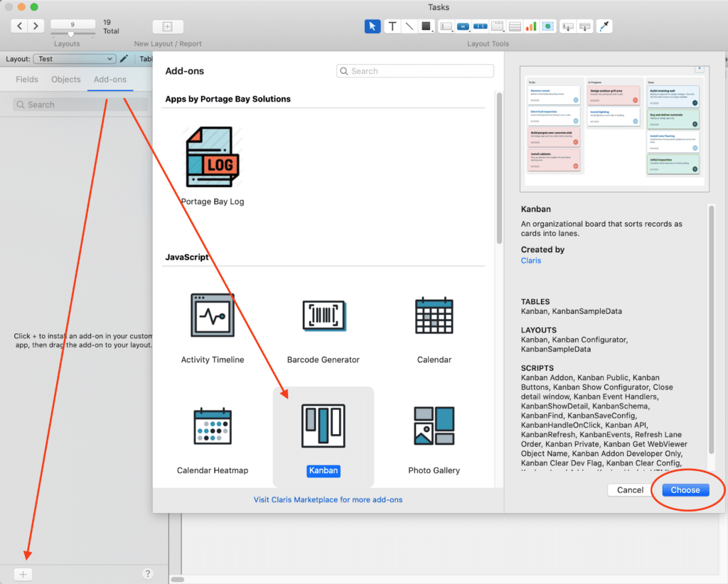This screenshot has width=728, height=584.
Task: Open Visit Claris Marketplace link
Action: (x=328, y=499)
